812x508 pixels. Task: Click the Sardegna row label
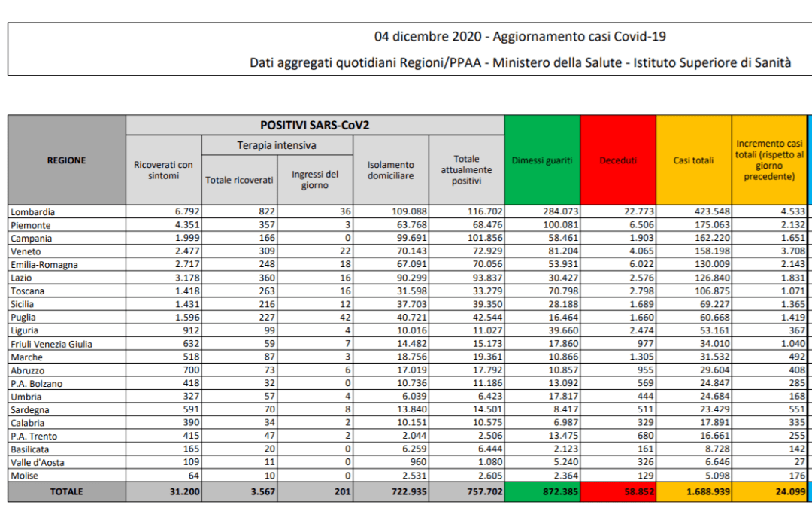(x=30, y=410)
